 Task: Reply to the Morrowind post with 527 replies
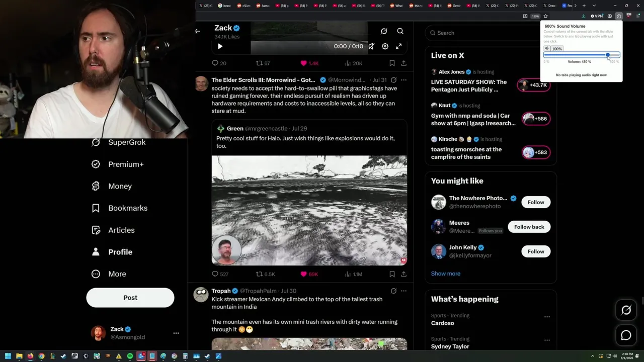(x=220, y=274)
